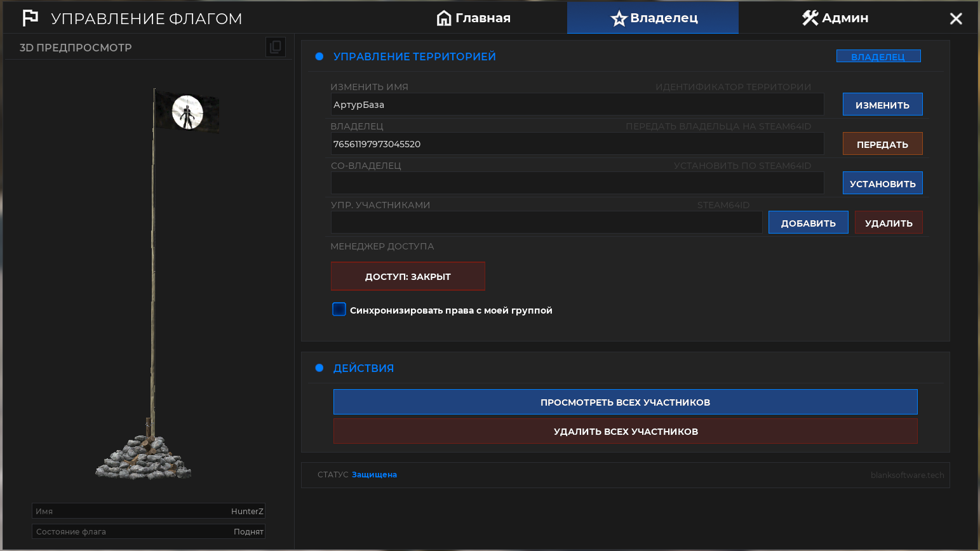Click УСТАНОВИТЬ co-owner button
Screen dimensions: 980x551
pyautogui.click(x=883, y=183)
